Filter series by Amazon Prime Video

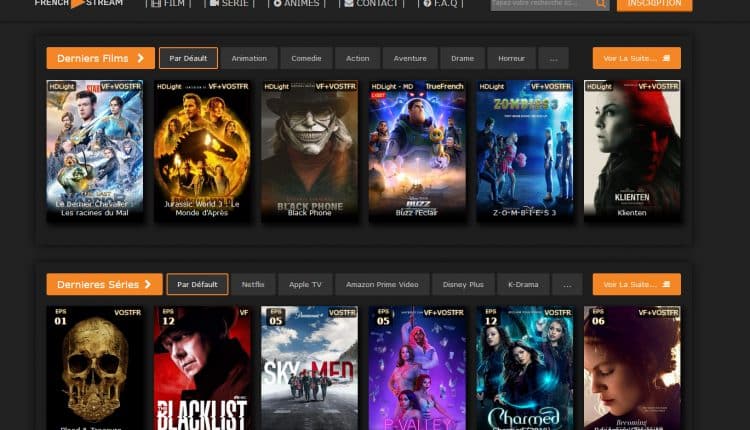coord(382,285)
